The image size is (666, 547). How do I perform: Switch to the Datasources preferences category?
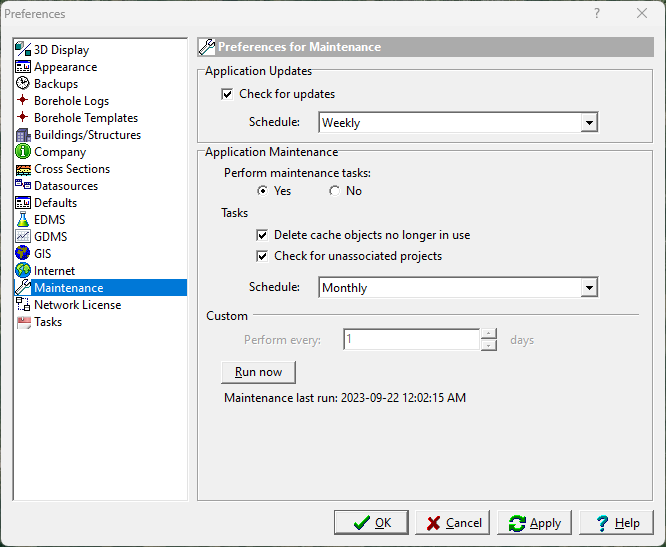66,186
